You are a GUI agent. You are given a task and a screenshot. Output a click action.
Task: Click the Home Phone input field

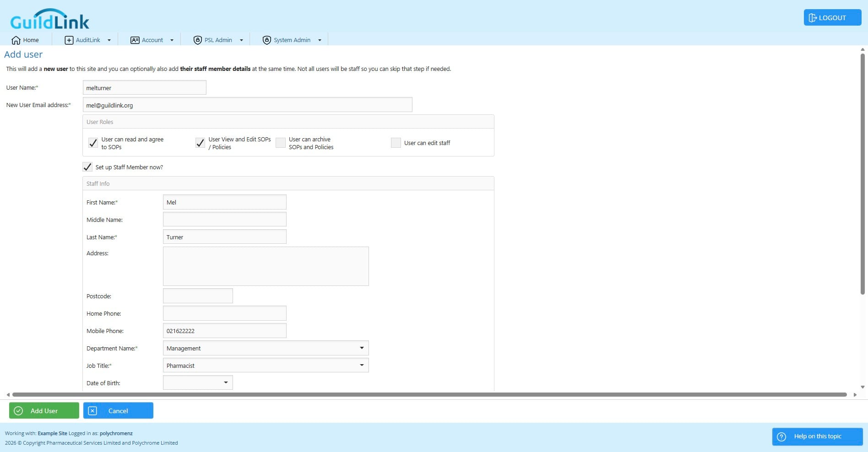[x=225, y=313]
